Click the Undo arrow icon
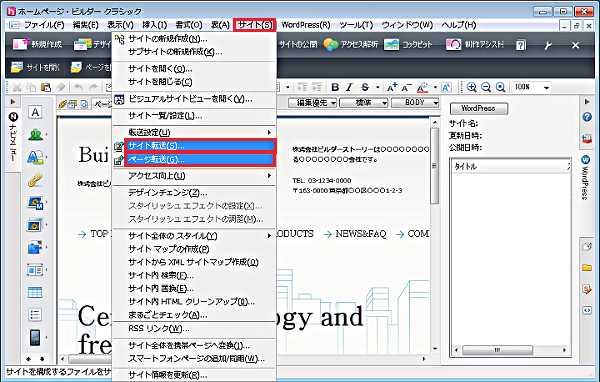The height and width of the screenshot is (382, 600). point(78,87)
